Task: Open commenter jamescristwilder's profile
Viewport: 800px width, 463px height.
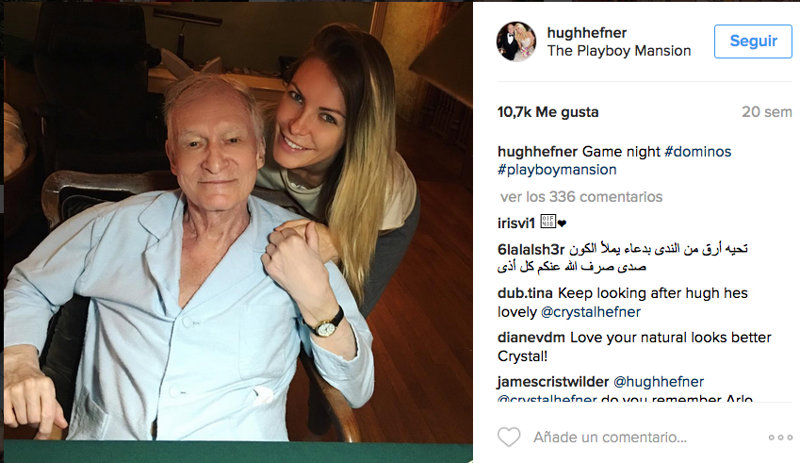Action: click(x=553, y=382)
